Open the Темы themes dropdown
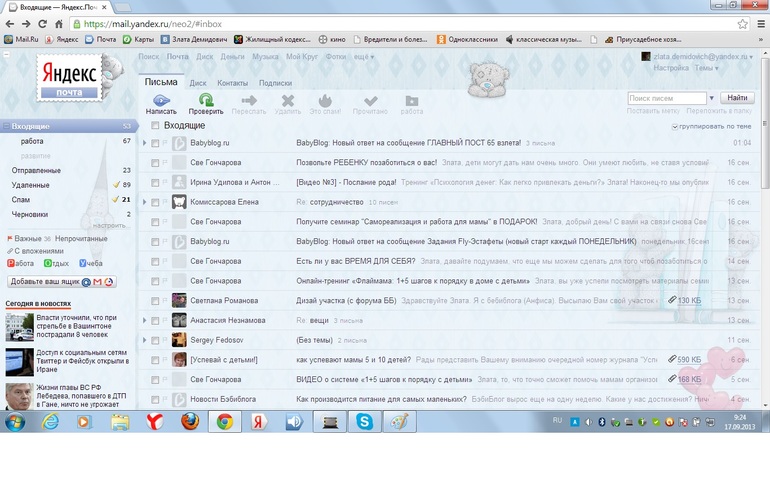 [x=706, y=69]
